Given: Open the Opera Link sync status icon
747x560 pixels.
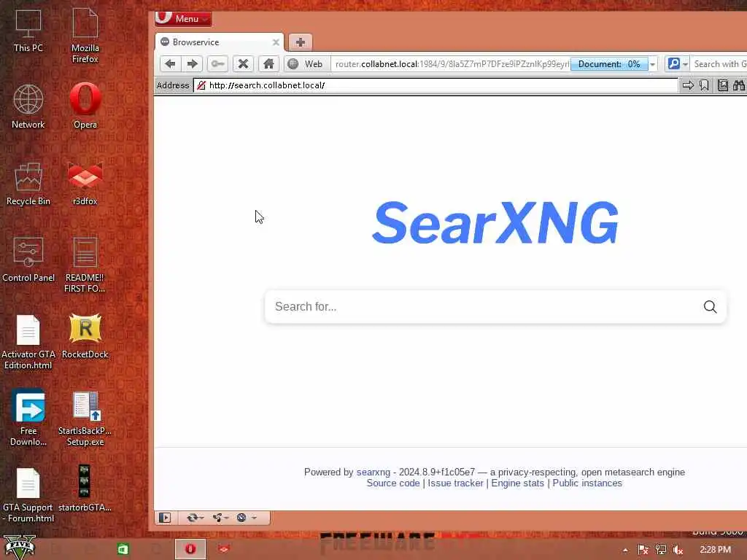Looking at the screenshot, I should tap(192, 518).
